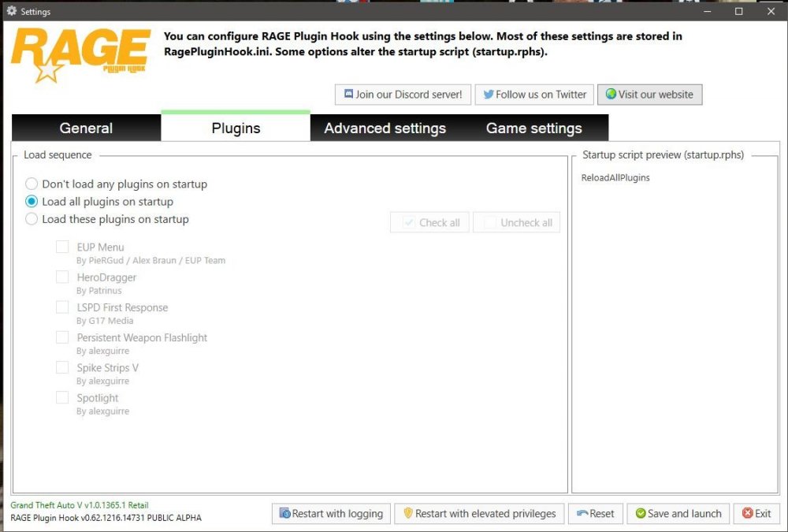
Task: Click the LSPD First Response plugin name
Action: click(123, 307)
